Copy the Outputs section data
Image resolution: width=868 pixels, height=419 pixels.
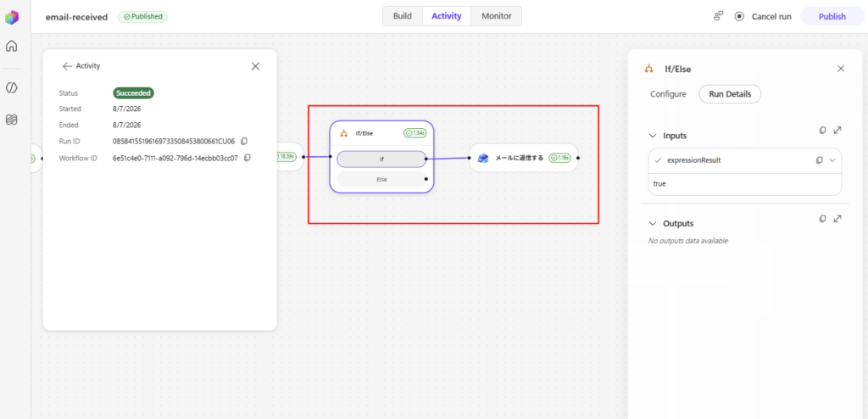pyautogui.click(x=822, y=219)
